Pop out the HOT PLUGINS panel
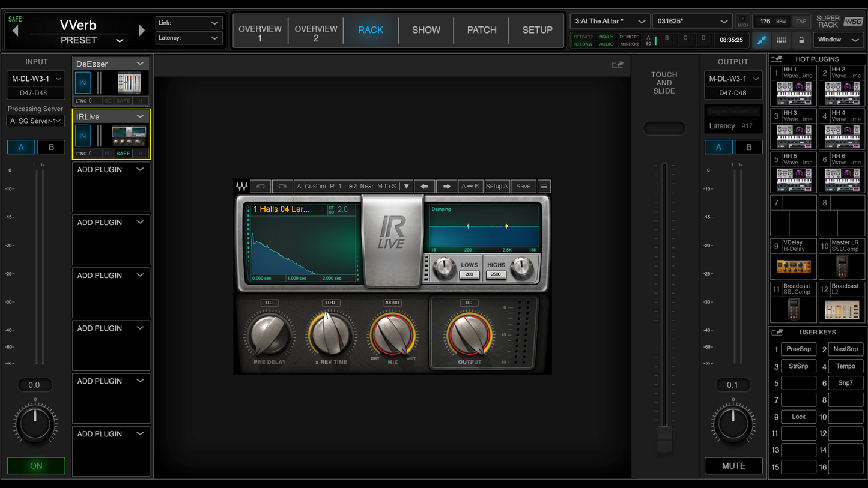The height and width of the screenshot is (488, 868). pos(777,59)
